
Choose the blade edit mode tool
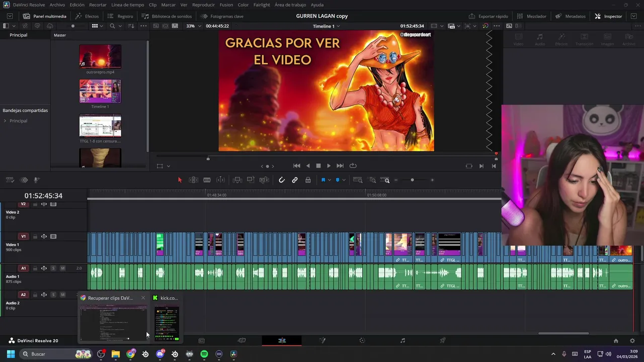click(x=207, y=180)
